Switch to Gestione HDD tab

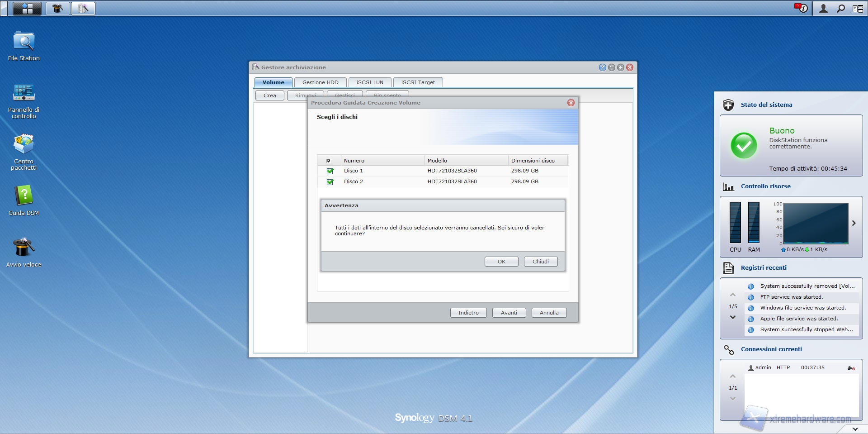tap(320, 82)
